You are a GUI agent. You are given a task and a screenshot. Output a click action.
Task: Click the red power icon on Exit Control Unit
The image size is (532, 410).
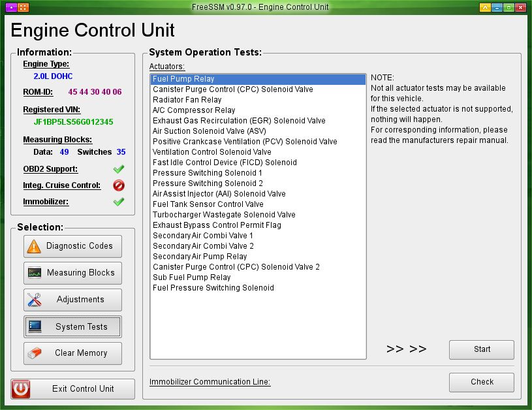point(21,388)
